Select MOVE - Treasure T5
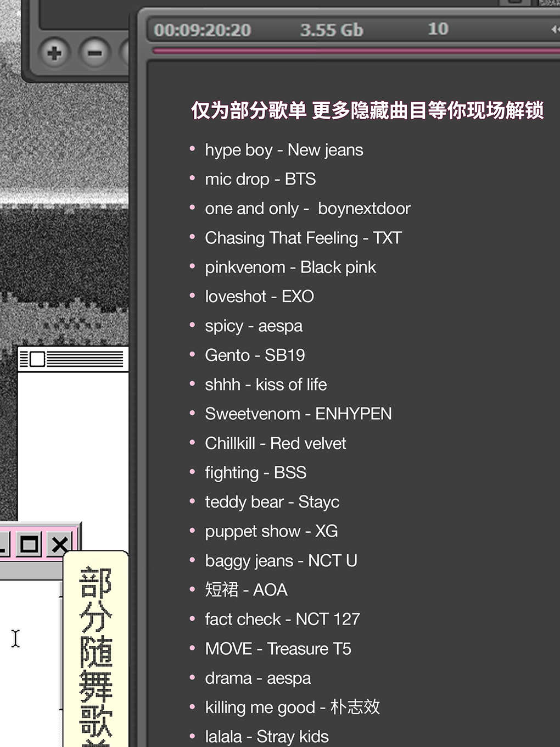560x747 pixels. tap(278, 649)
